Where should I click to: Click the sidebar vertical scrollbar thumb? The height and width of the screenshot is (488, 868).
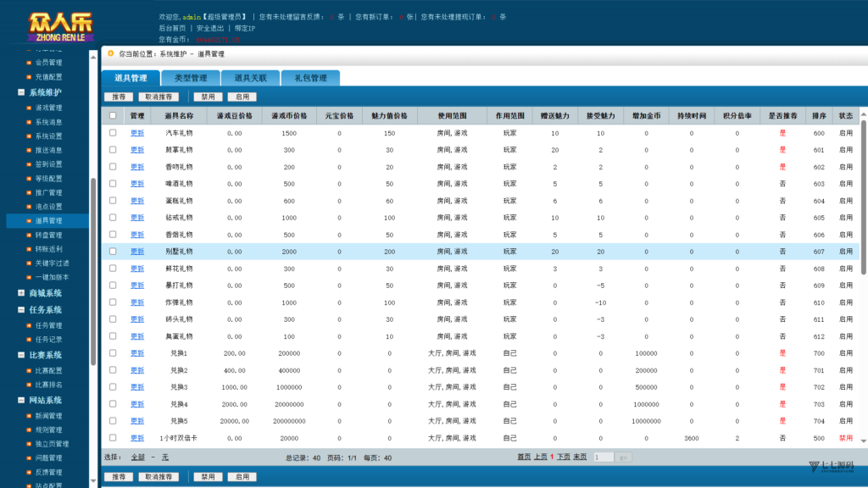point(93,271)
